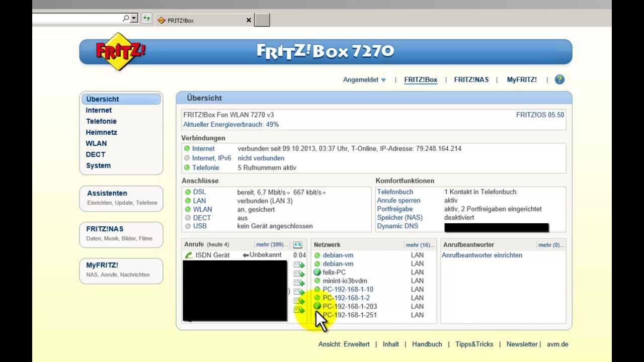Viewport: 644px width, 362px height.
Task: Select FRITZ!Box in the top navigation
Action: (x=421, y=79)
